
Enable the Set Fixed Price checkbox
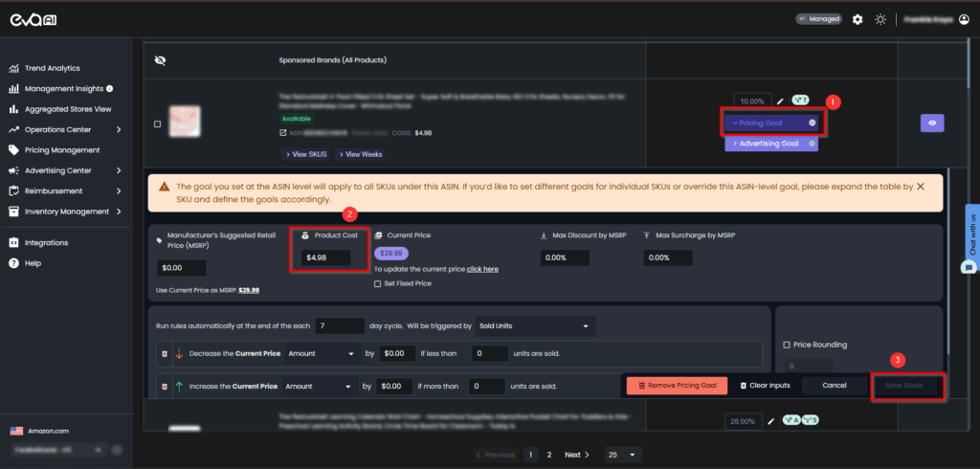(x=378, y=283)
